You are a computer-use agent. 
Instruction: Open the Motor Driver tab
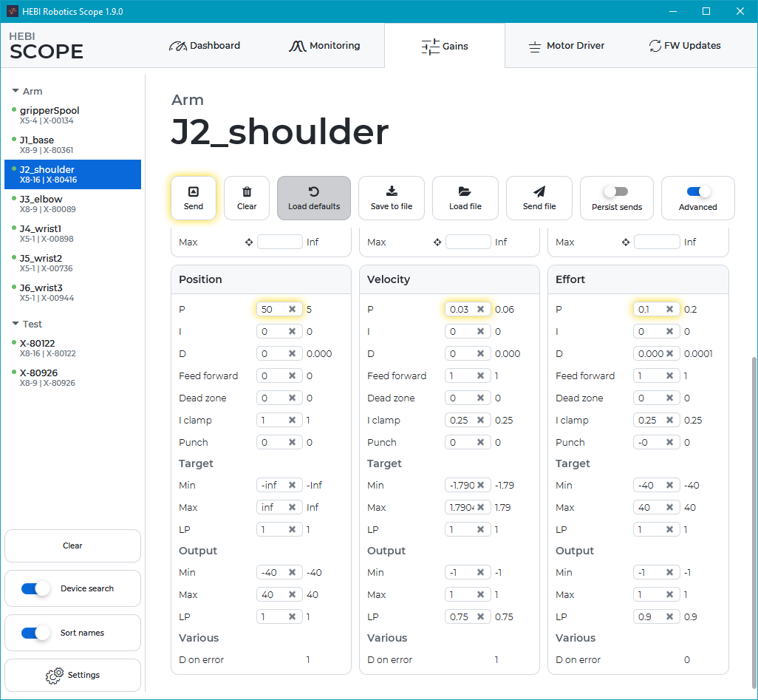tap(566, 46)
